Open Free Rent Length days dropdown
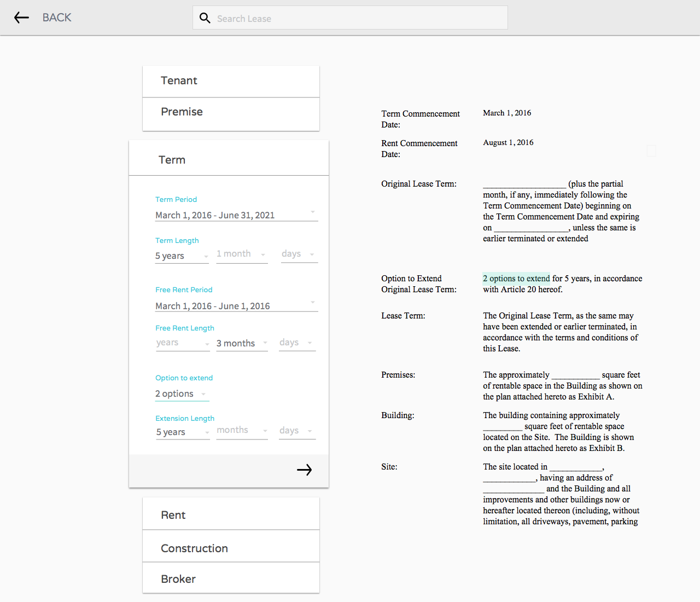This screenshot has height=602, width=700. click(297, 343)
